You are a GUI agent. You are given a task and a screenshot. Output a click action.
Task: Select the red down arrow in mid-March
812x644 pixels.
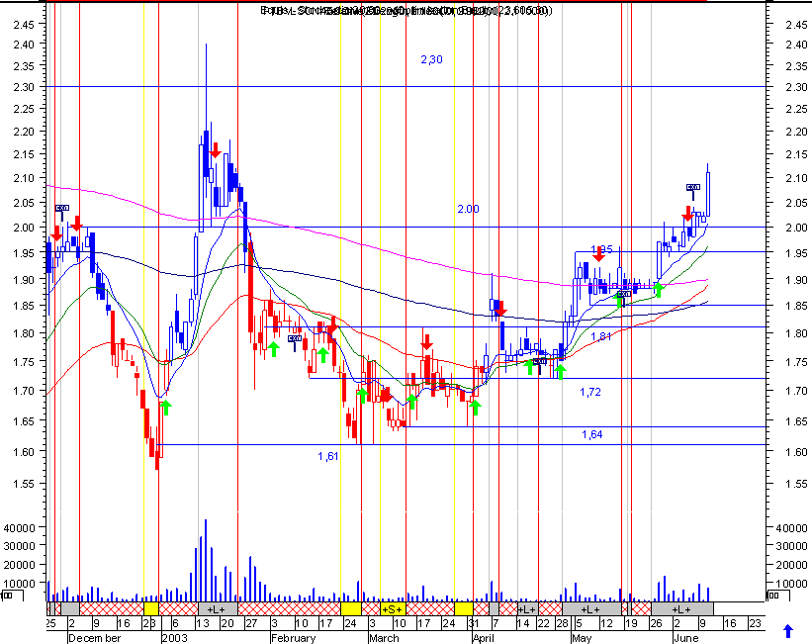[x=426, y=342]
